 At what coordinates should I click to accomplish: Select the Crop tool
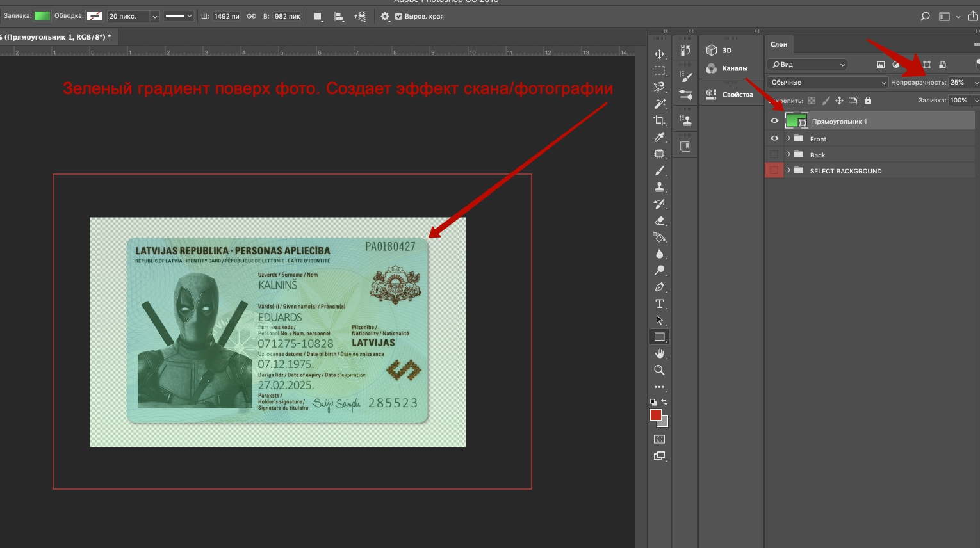[659, 120]
